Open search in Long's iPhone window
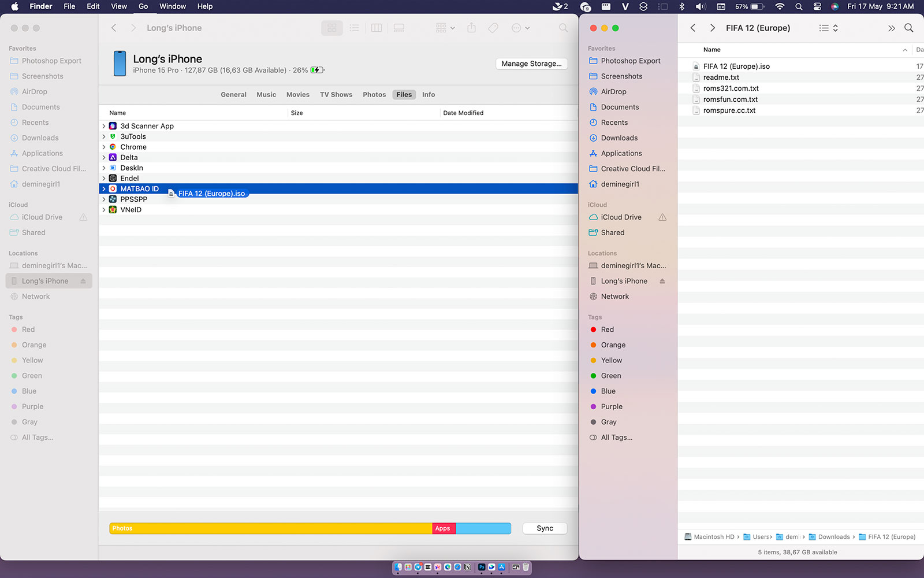 pyautogui.click(x=563, y=28)
